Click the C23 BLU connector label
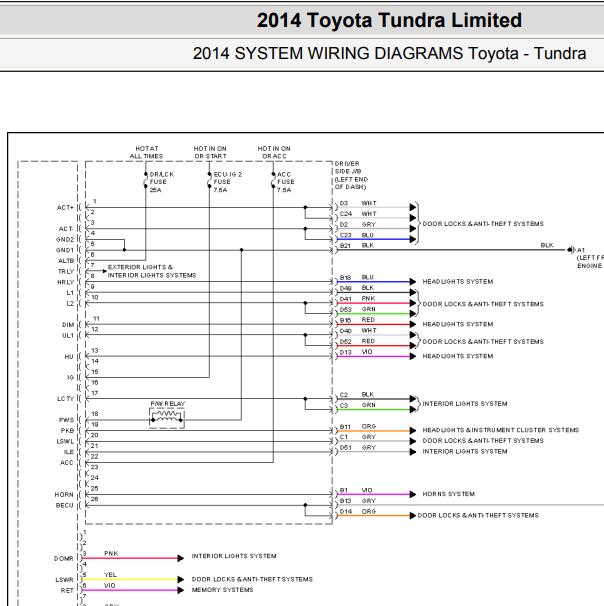Screen dimensions: 604x606 click(x=357, y=235)
